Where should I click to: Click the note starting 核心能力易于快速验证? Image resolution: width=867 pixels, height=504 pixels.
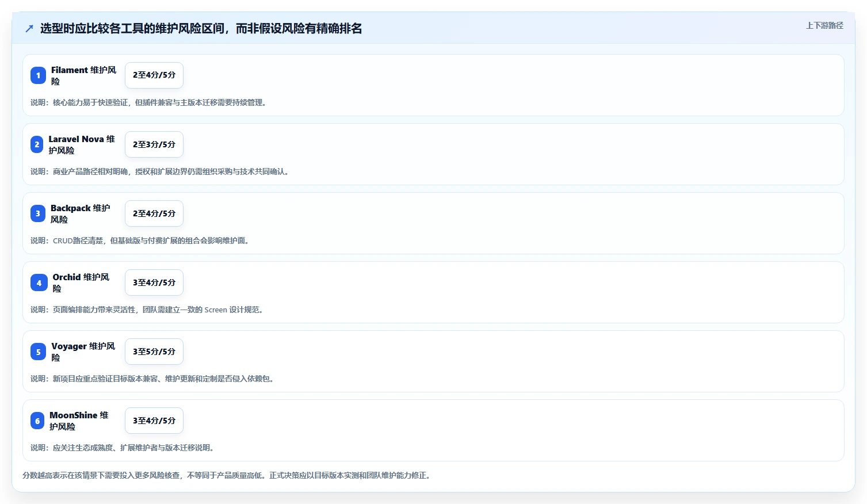(148, 102)
